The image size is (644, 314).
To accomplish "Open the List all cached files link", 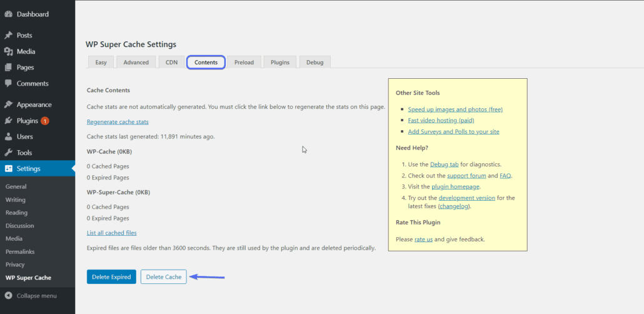I will point(111,233).
